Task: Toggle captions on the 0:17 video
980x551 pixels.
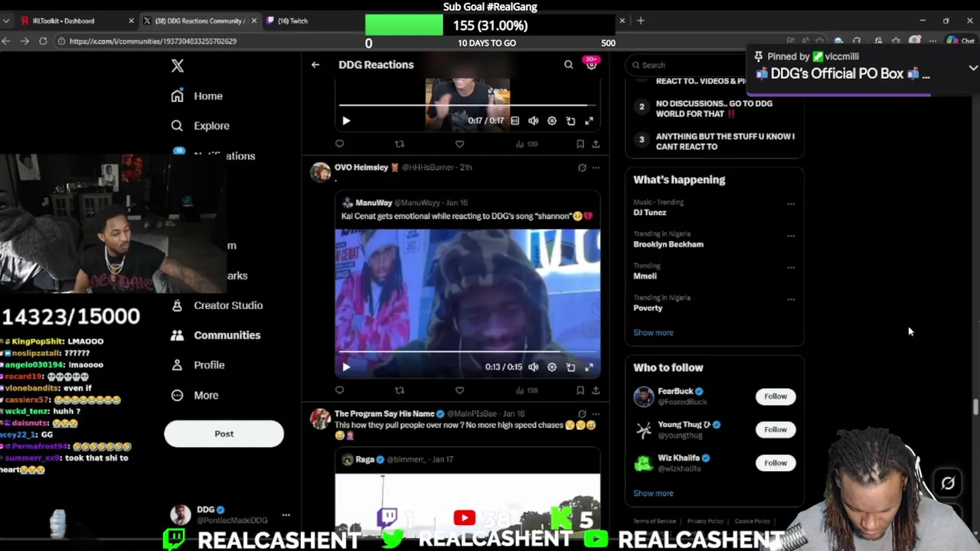Action: (x=514, y=121)
